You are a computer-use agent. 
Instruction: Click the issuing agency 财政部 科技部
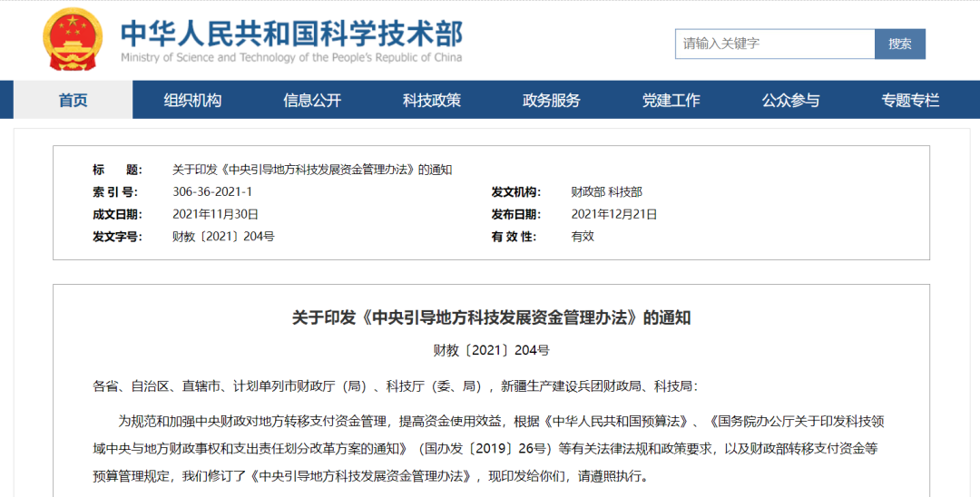pos(606,191)
